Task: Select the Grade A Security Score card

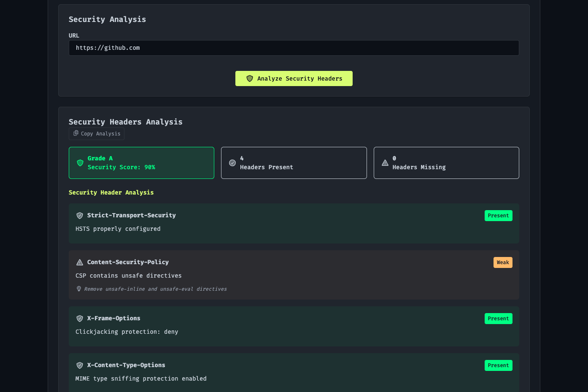Action: coord(141,163)
